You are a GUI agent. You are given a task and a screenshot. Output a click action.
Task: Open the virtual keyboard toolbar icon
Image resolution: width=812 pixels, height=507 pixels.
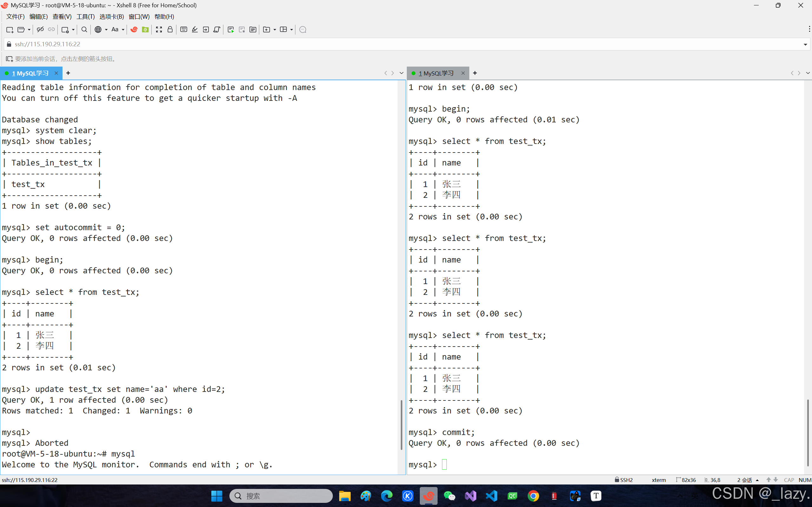coord(183,29)
